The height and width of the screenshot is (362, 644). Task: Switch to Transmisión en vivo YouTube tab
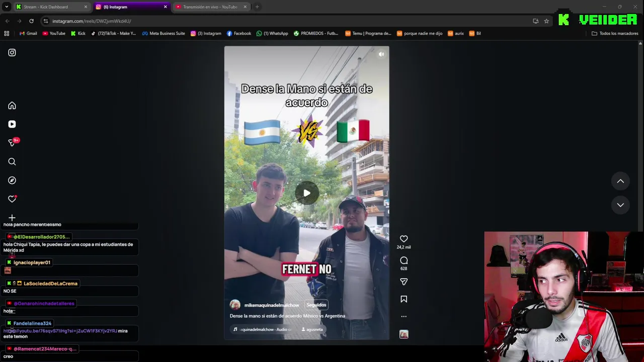pyautogui.click(x=210, y=7)
